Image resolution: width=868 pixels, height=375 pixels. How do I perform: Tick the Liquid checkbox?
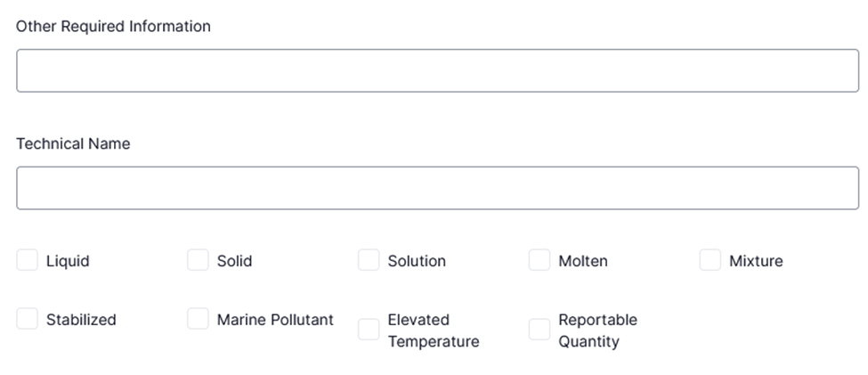(x=28, y=260)
